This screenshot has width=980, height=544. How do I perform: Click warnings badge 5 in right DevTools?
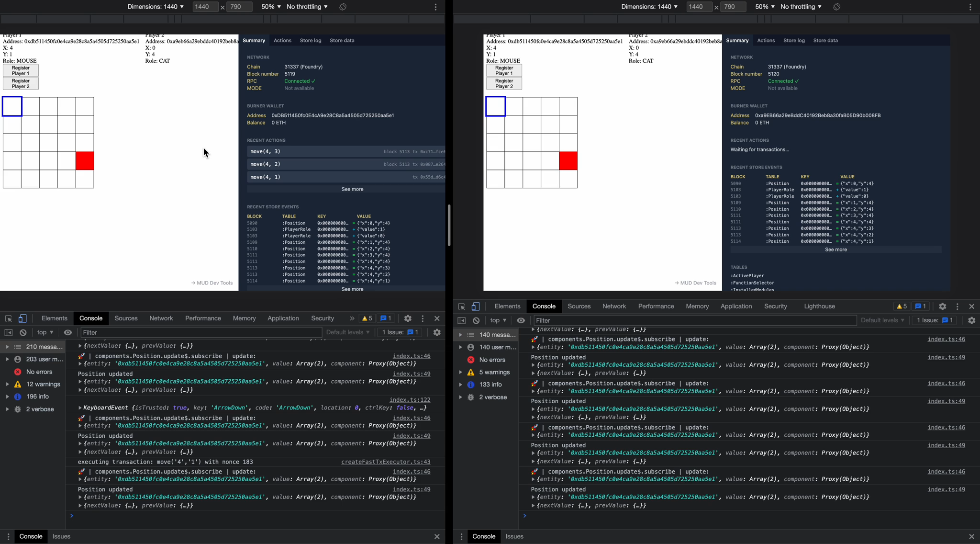tap(902, 306)
